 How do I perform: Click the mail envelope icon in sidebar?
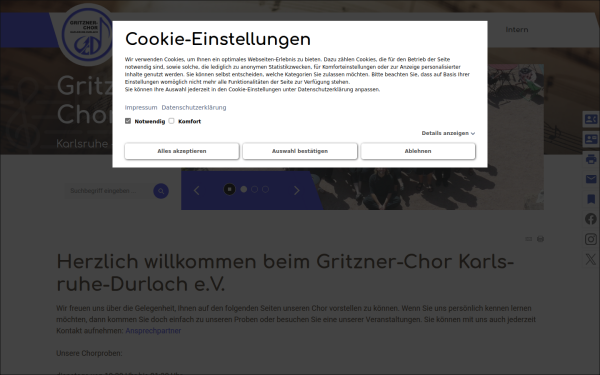591,179
